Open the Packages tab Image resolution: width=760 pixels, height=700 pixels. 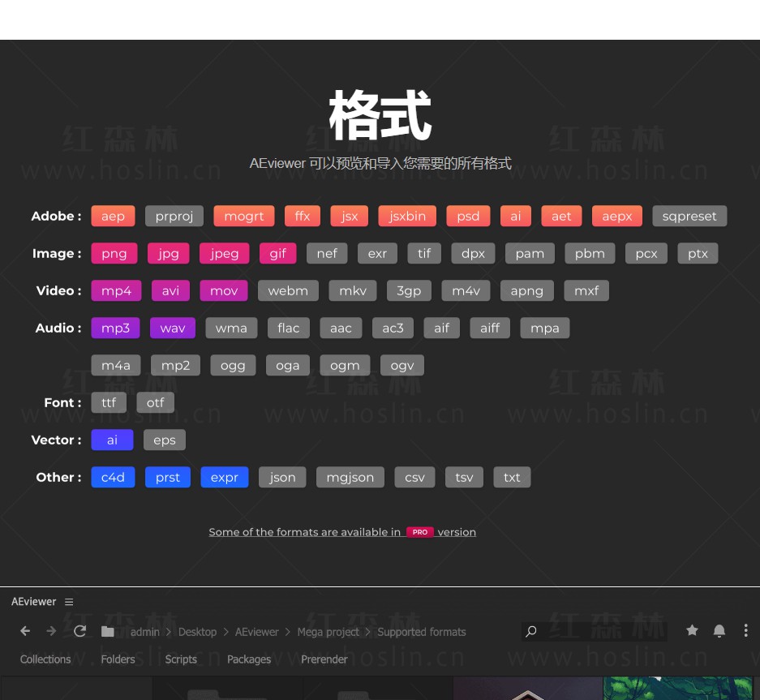coord(249,659)
